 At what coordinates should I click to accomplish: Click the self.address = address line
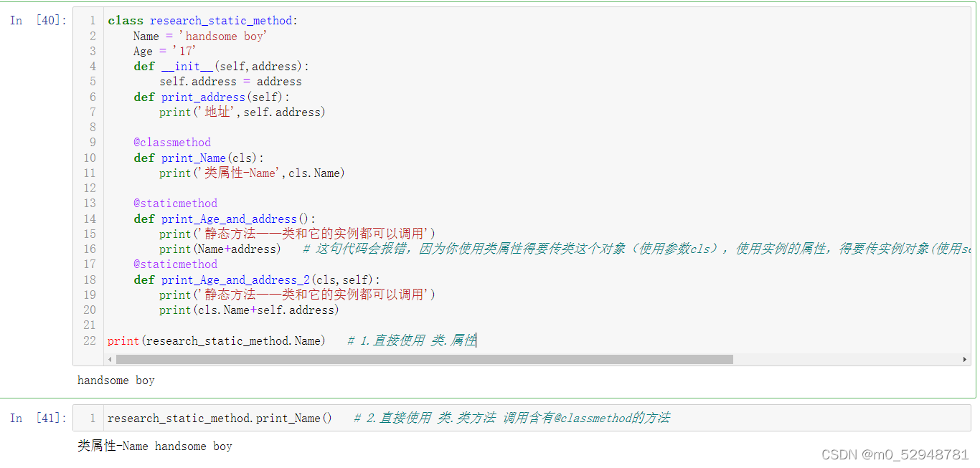(x=229, y=81)
